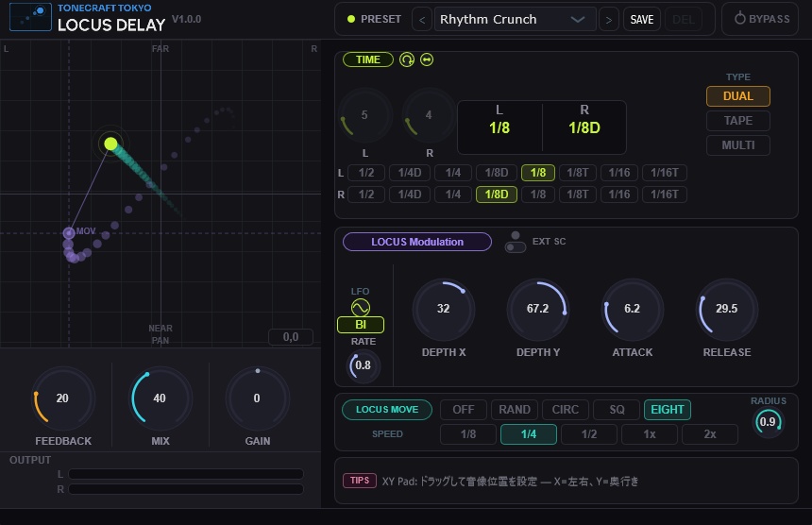The width and height of the screenshot is (812, 525).
Task: Set locus move pattern to EIGHT
Action: [667, 410]
